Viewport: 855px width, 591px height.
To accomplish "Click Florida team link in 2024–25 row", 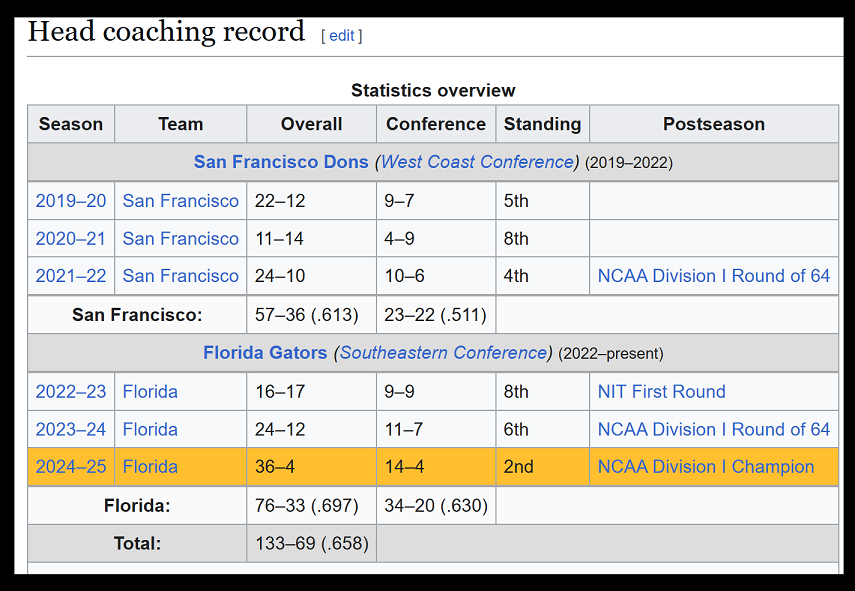I will 150,467.
